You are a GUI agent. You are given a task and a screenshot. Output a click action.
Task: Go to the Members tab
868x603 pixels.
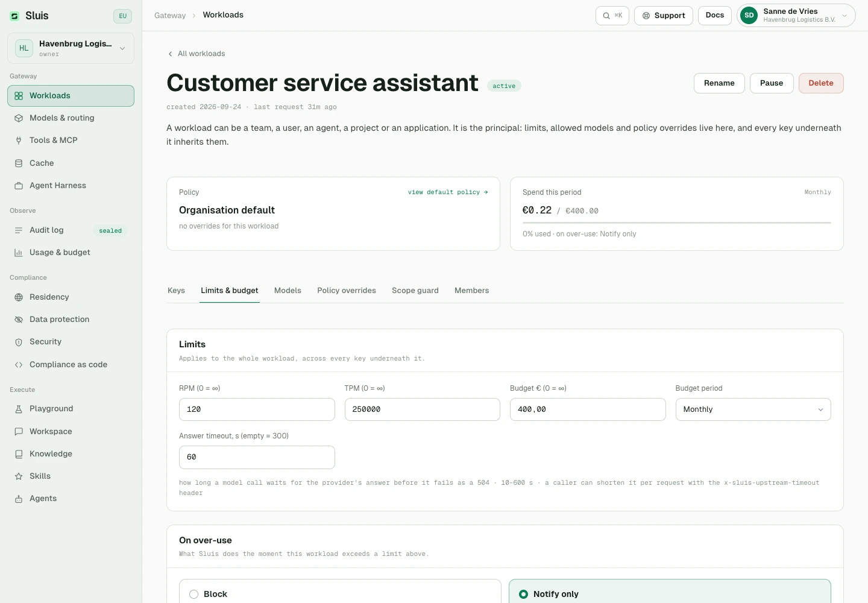pyautogui.click(x=471, y=291)
